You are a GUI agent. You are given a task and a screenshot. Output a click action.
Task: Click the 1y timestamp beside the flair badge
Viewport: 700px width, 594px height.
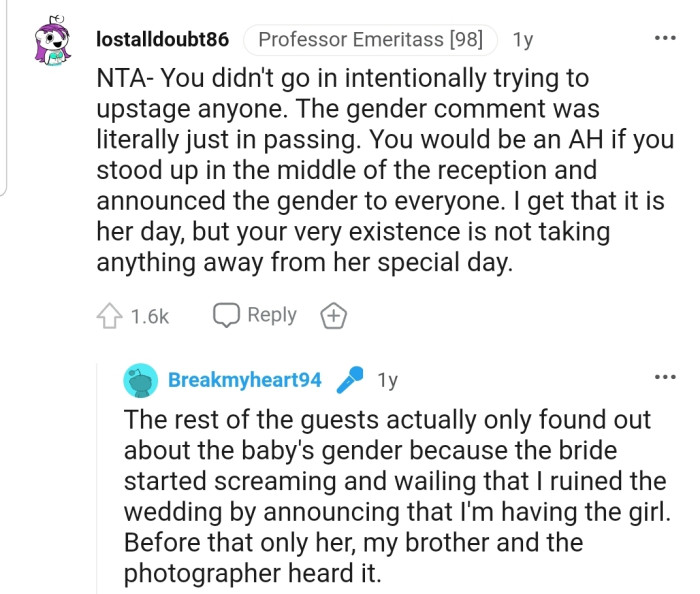(x=523, y=40)
